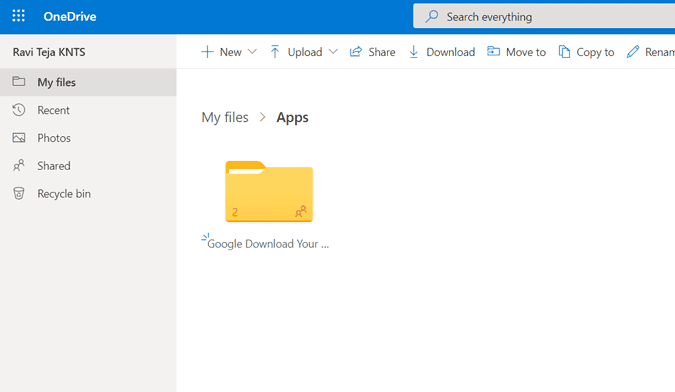
Task: Open Recycle bin in sidebar
Action: 88,194
